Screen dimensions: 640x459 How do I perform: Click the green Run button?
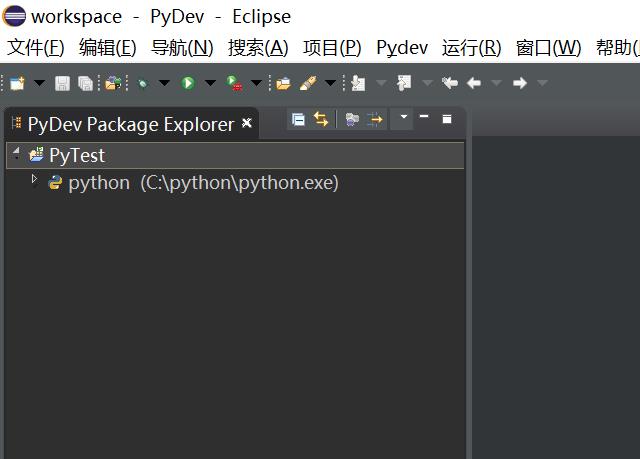[188, 83]
